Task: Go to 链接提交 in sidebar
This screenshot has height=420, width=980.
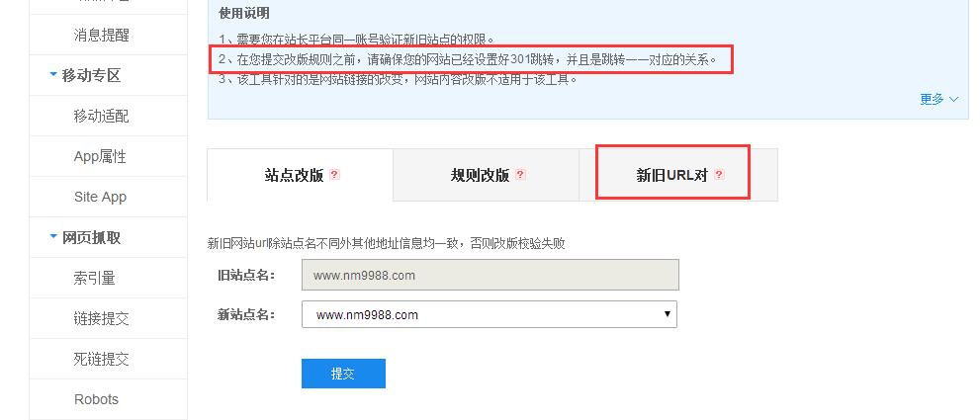Action: coord(101,319)
